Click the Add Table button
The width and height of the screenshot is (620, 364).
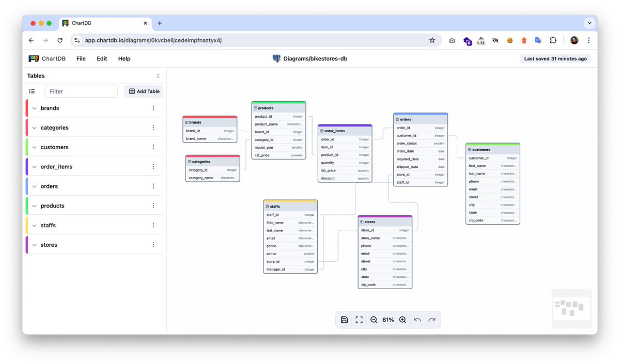click(x=144, y=91)
